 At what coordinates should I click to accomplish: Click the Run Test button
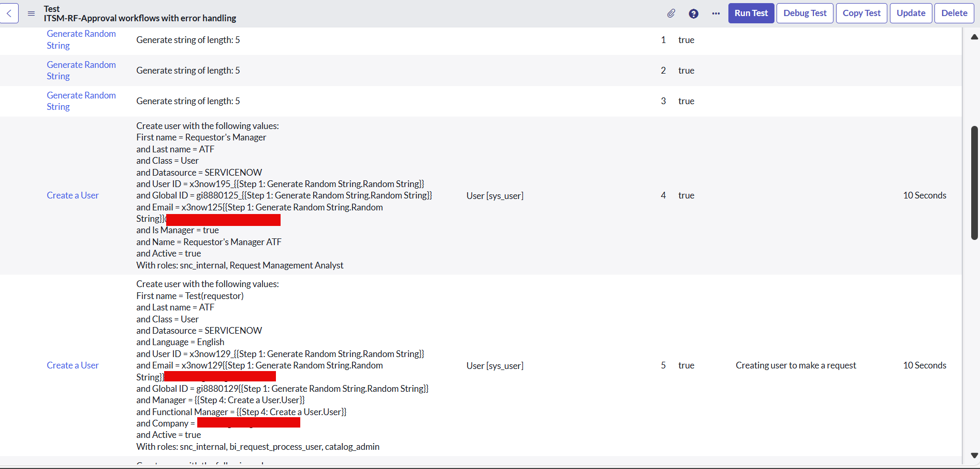click(x=751, y=13)
